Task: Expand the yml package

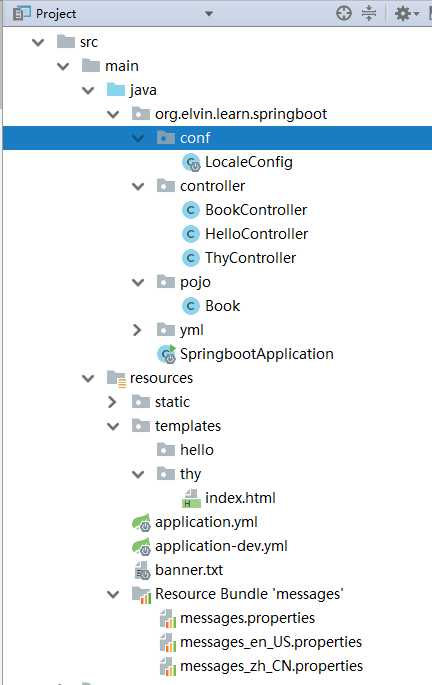Action: [x=137, y=330]
